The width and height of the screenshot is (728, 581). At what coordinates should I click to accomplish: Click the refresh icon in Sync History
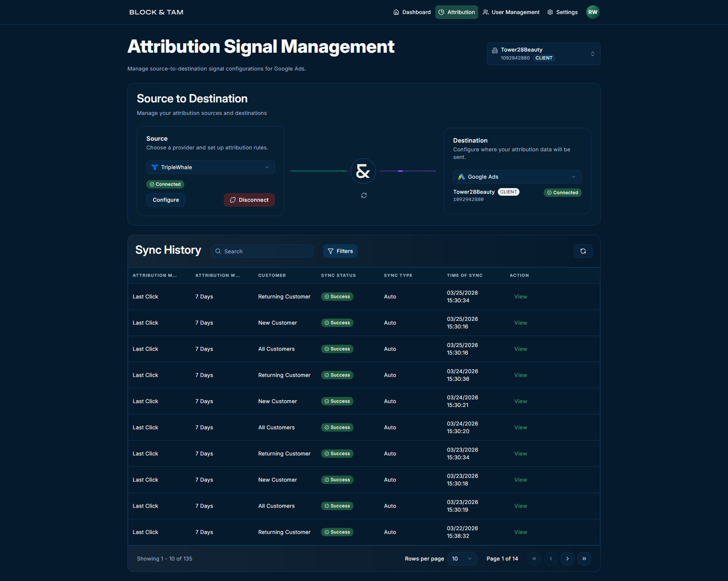click(583, 251)
